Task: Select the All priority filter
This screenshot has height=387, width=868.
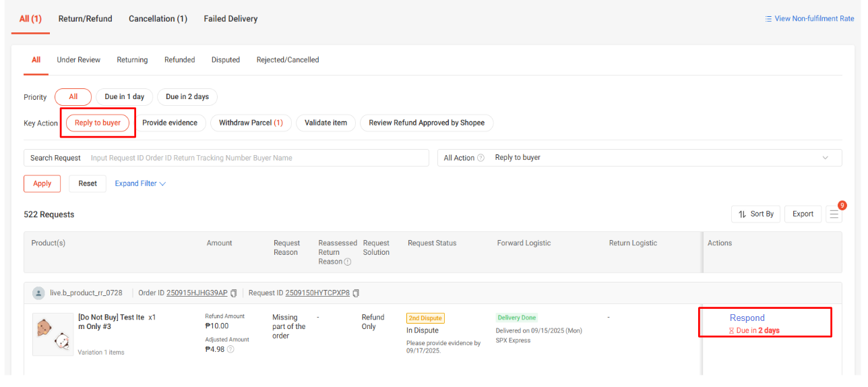Action: point(73,97)
